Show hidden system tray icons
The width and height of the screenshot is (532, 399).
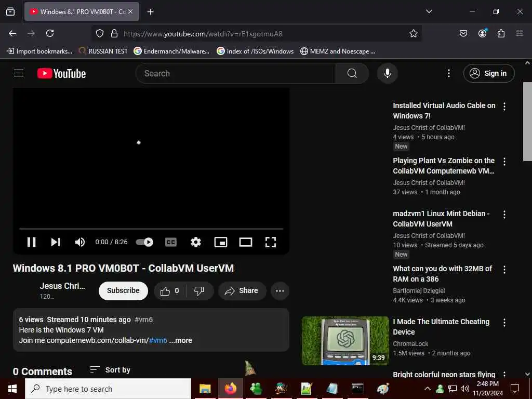point(428,389)
